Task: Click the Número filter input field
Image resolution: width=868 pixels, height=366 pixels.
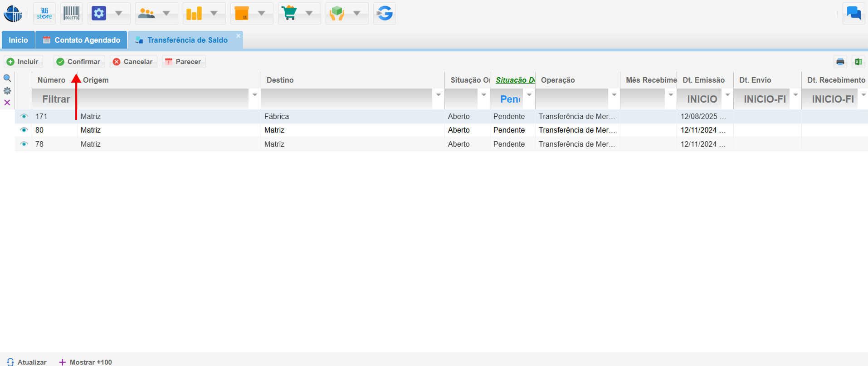Action: (55, 99)
